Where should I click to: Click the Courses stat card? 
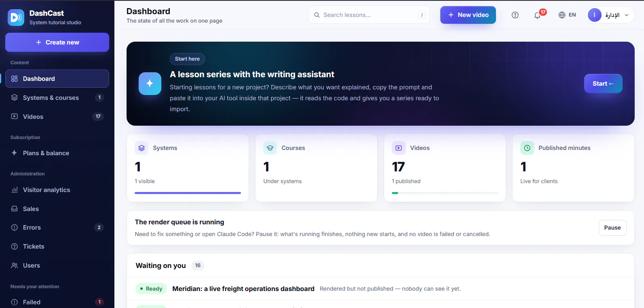click(x=316, y=168)
